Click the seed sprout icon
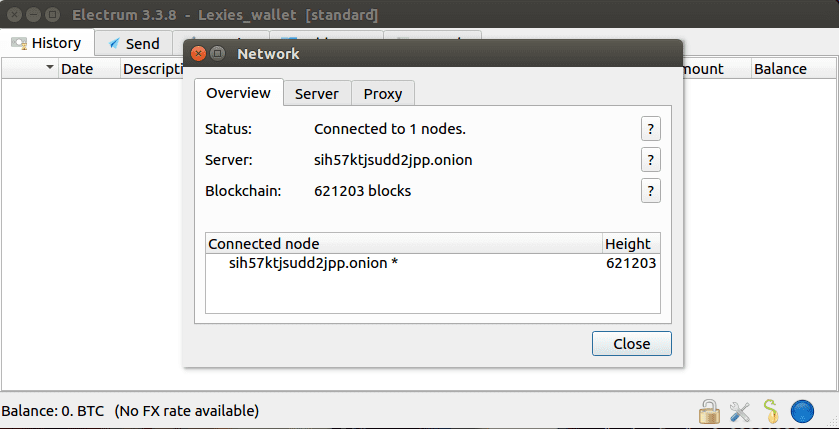 tap(771, 410)
